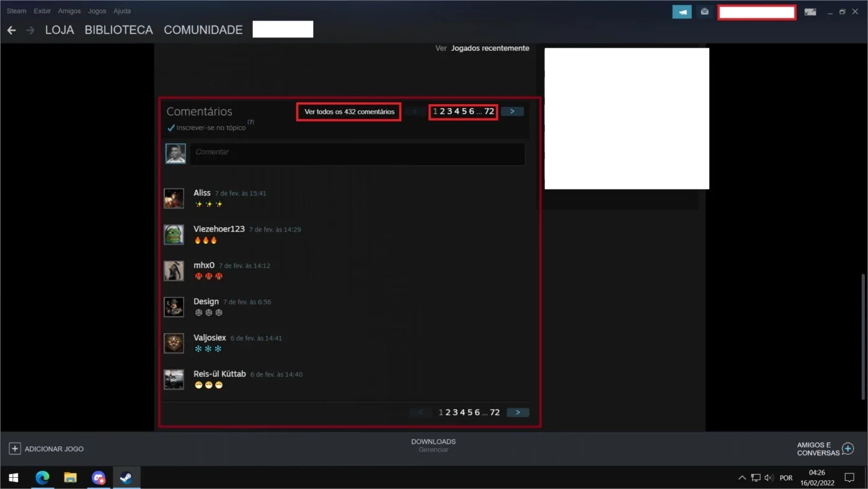This screenshot has width=868, height=489.
Task: Switch to the LOJA tab
Action: click(60, 30)
